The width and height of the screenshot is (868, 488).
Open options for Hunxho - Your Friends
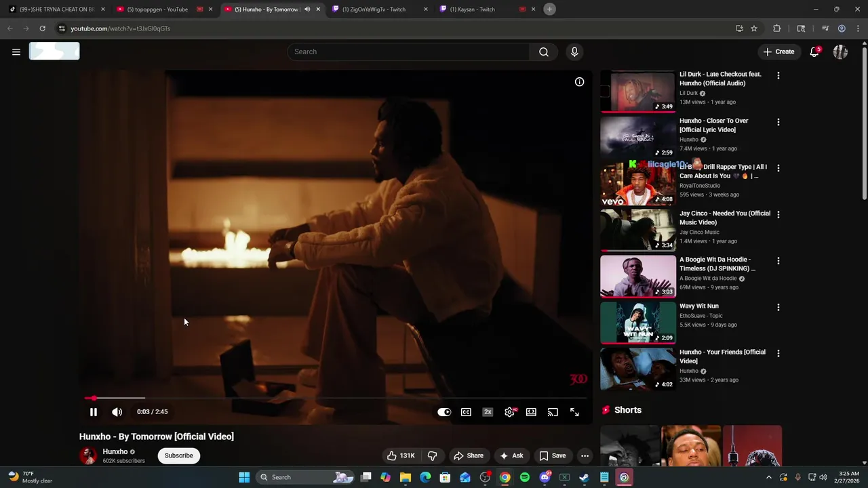point(778,353)
